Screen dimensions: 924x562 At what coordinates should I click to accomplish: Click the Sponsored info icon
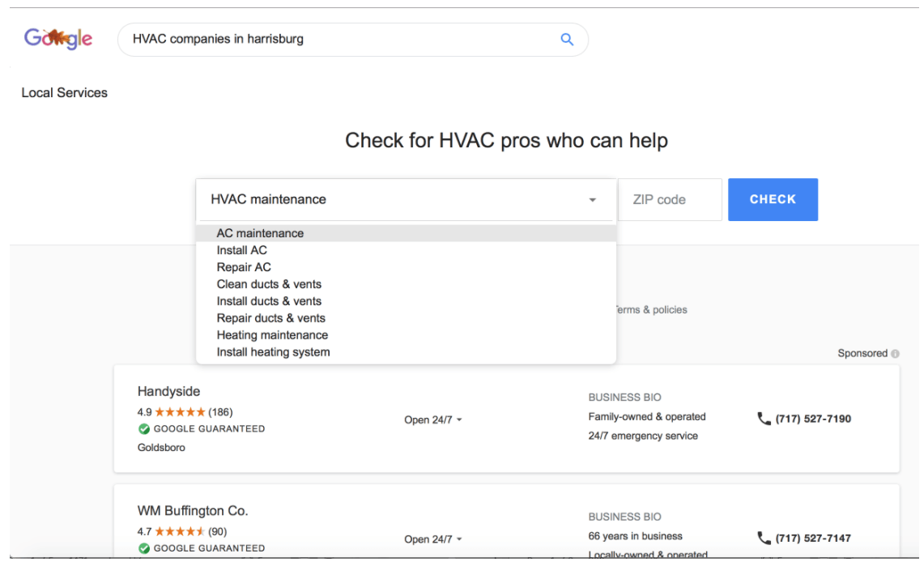coord(895,353)
